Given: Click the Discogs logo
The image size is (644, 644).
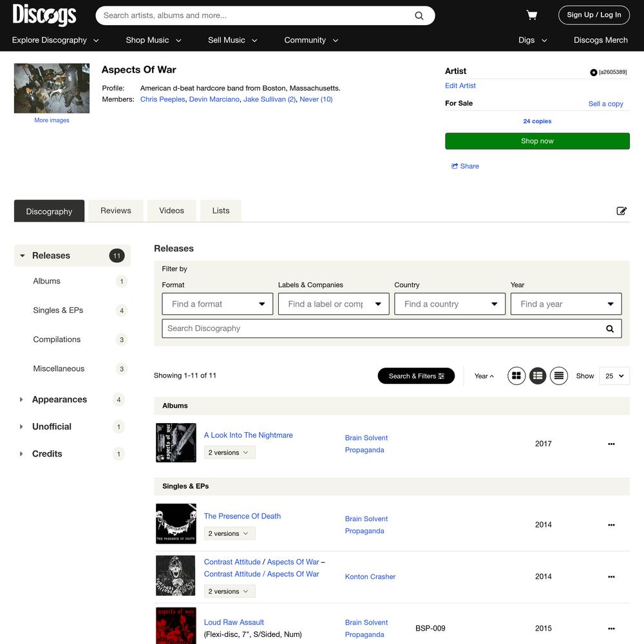Looking at the screenshot, I should tap(44, 15).
